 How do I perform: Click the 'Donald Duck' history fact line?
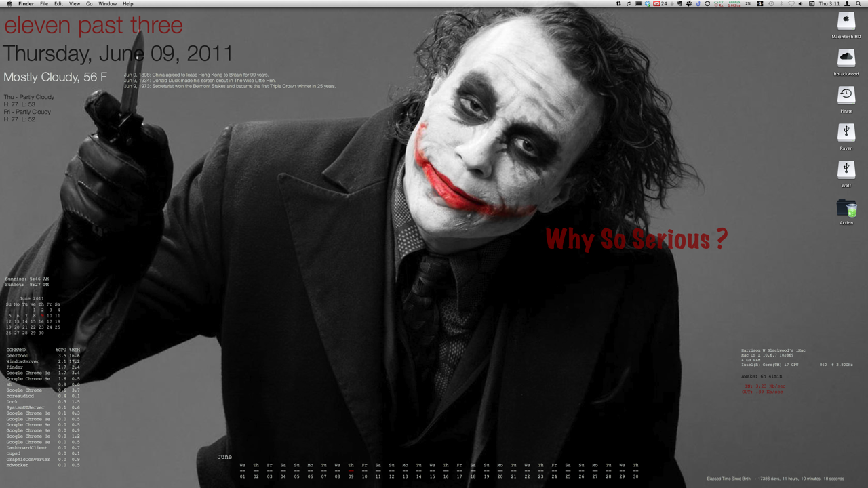pyautogui.click(x=199, y=81)
